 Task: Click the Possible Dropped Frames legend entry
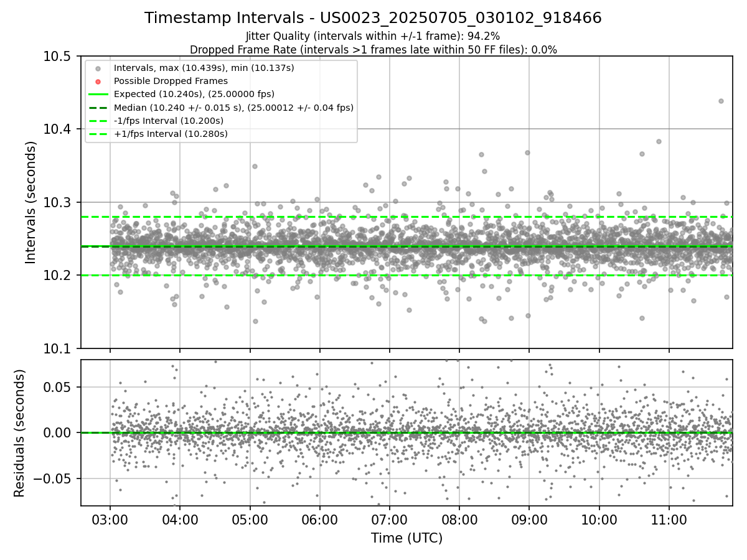[x=171, y=81]
